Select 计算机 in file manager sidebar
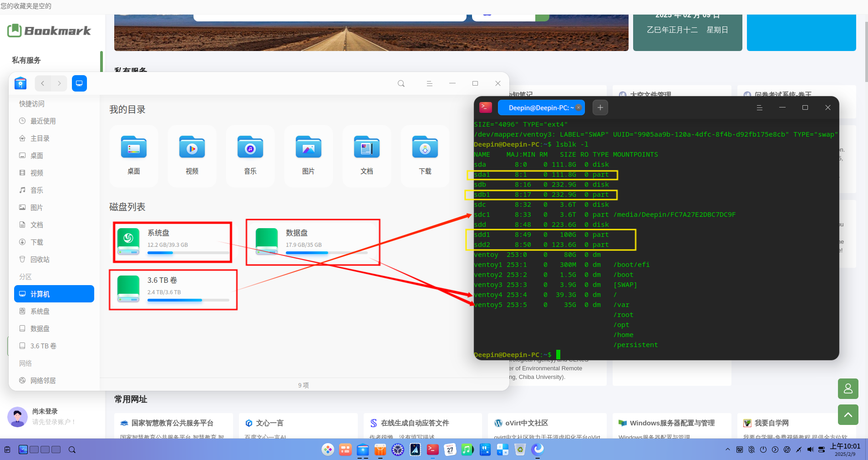Screen dimensions: 868x460 tap(54, 294)
